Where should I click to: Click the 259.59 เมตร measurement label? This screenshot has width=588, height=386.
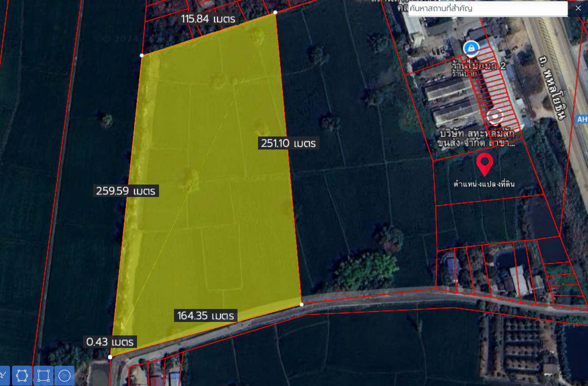(x=126, y=191)
